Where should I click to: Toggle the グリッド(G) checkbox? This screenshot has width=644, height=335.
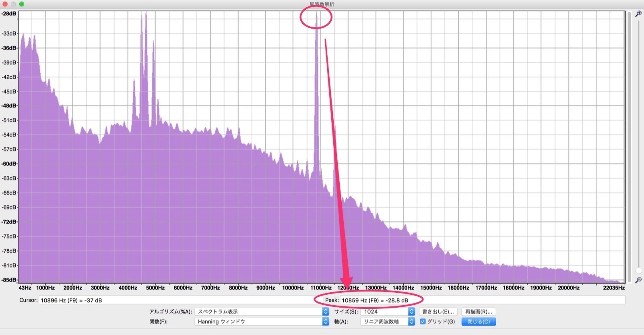423,322
